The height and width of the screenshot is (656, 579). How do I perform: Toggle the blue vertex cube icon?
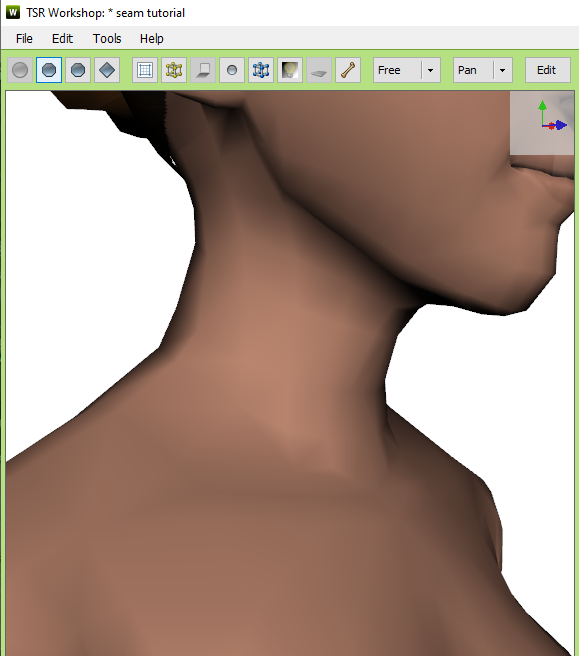[x=261, y=70]
